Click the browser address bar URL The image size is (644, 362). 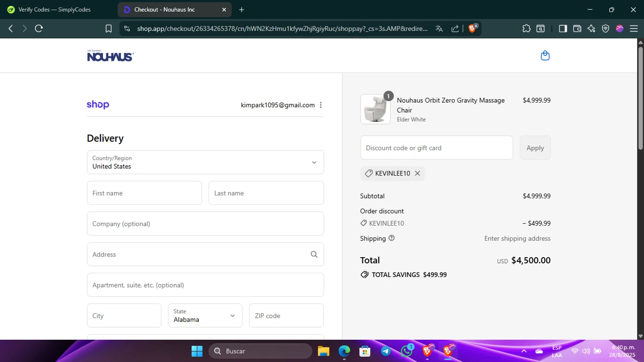coord(282,28)
